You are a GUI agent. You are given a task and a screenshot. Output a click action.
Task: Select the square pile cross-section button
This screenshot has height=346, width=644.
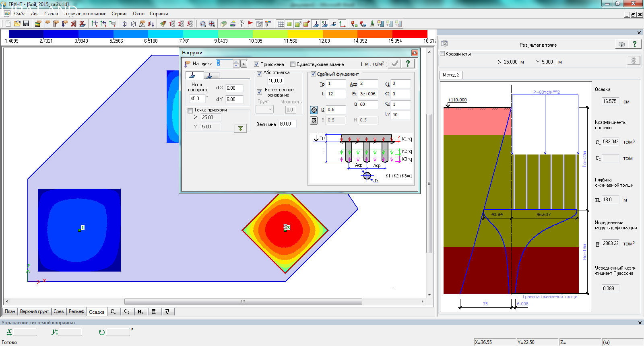point(314,120)
